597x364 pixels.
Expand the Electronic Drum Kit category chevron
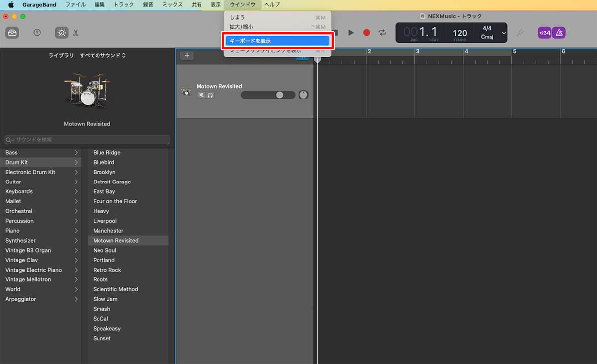click(76, 172)
